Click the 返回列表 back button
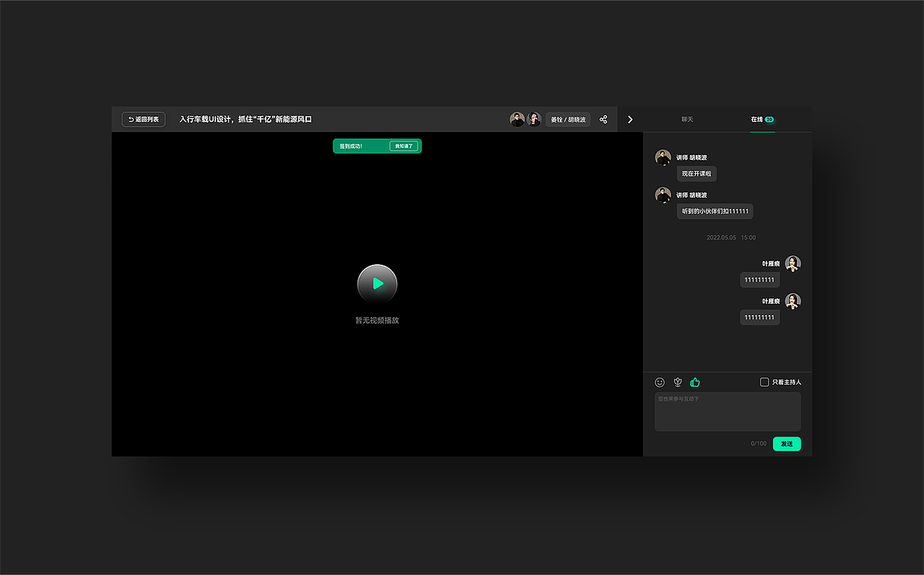Screen dimensions: 924x575 [x=144, y=119]
